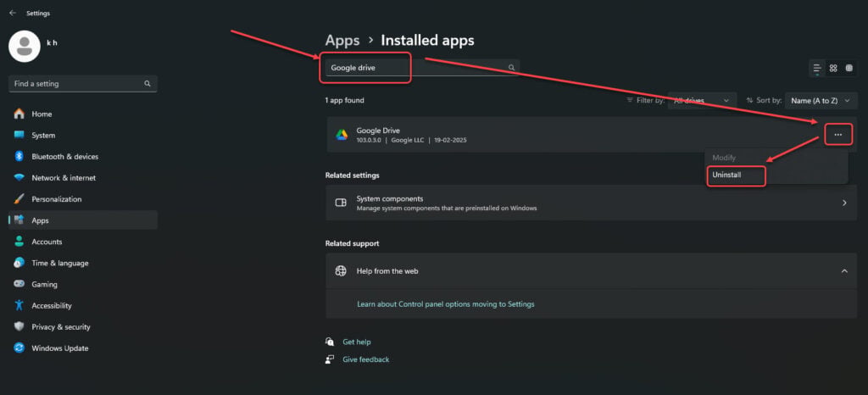Image resolution: width=868 pixels, height=395 pixels.
Task: Click the Network wifi icon in sidebar
Action: [x=19, y=178]
